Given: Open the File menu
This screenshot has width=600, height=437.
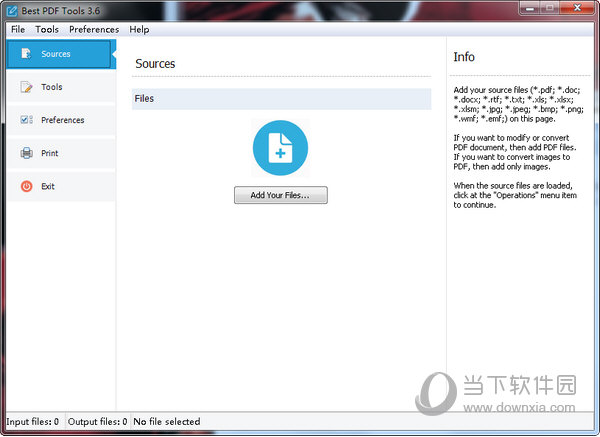Looking at the screenshot, I should point(18,29).
